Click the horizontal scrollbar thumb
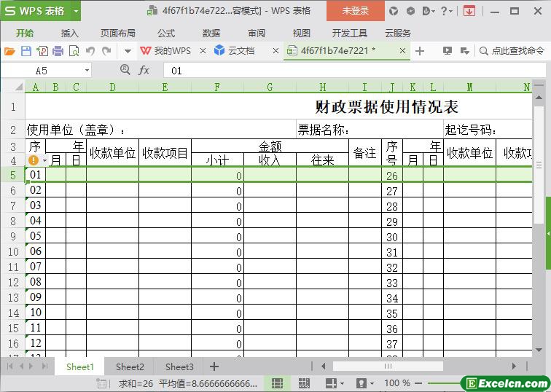Image resolution: width=551 pixels, height=392 pixels. 388,366
